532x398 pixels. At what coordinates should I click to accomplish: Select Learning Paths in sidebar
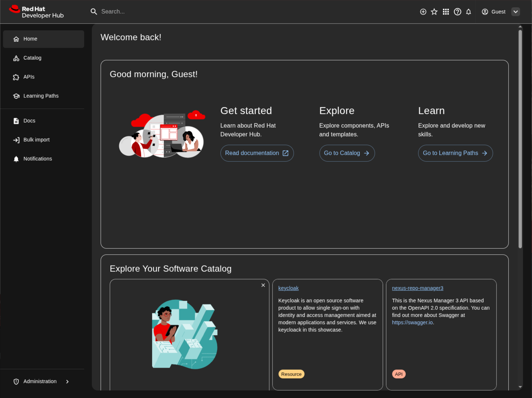(x=41, y=96)
